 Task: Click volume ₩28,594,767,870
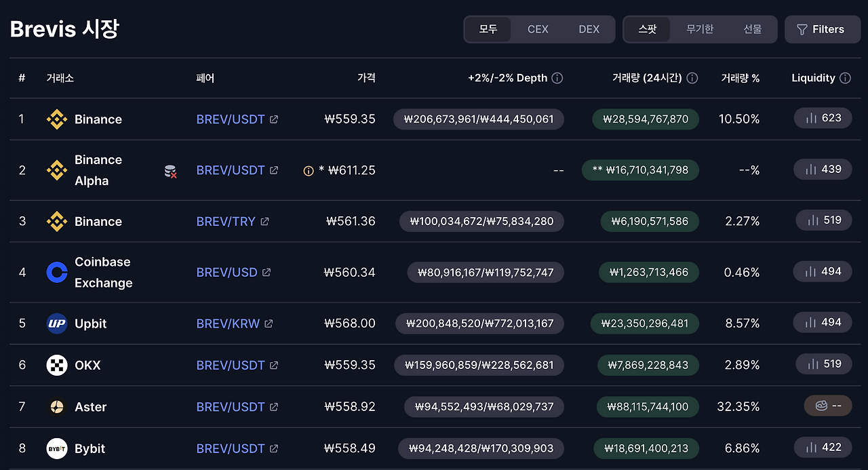646,119
